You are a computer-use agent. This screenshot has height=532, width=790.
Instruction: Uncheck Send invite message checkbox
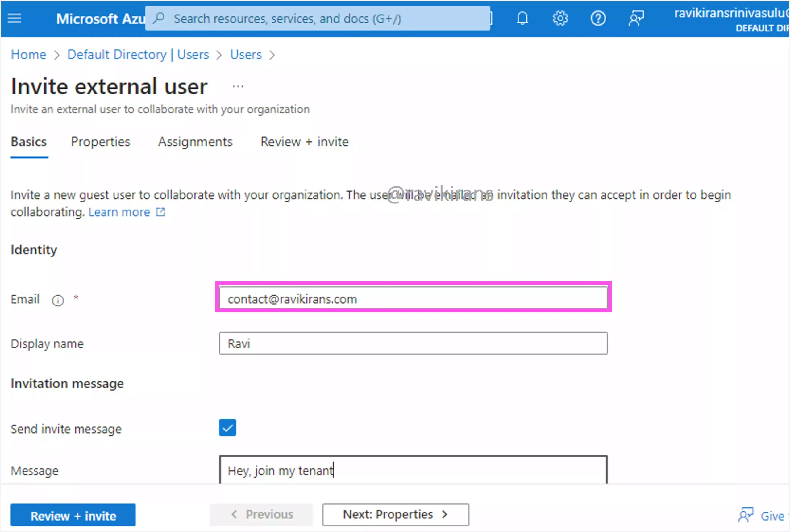227,428
